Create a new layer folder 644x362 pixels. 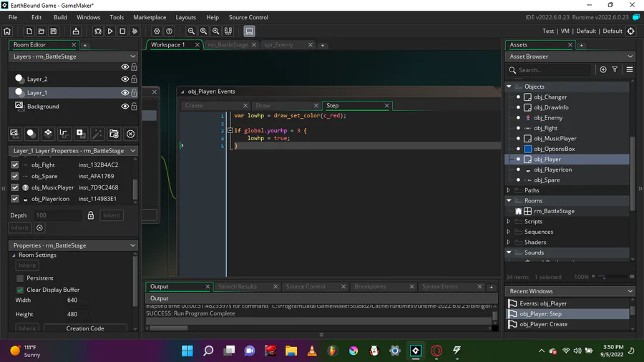pyautogui.click(x=114, y=133)
